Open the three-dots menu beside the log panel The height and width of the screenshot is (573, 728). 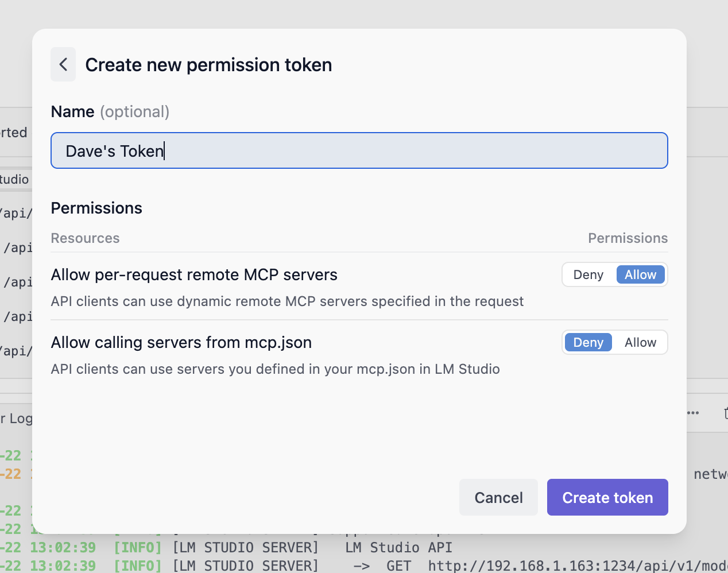pyautogui.click(x=693, y=413)
